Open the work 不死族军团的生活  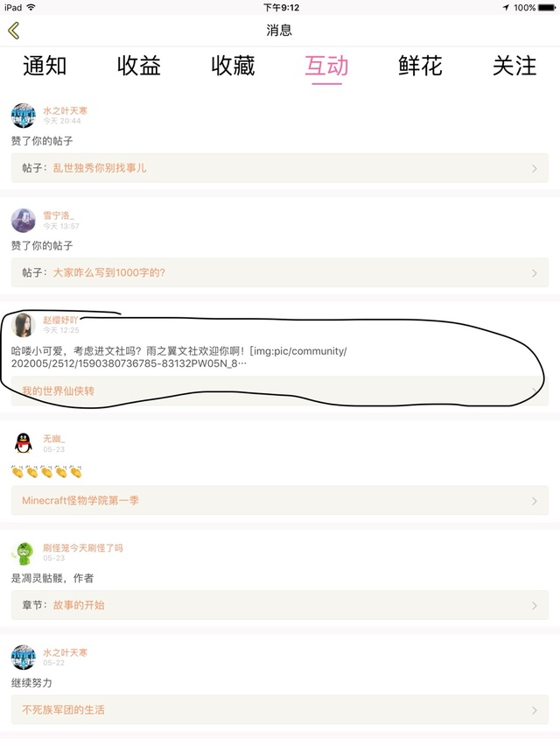click(63, 710)
